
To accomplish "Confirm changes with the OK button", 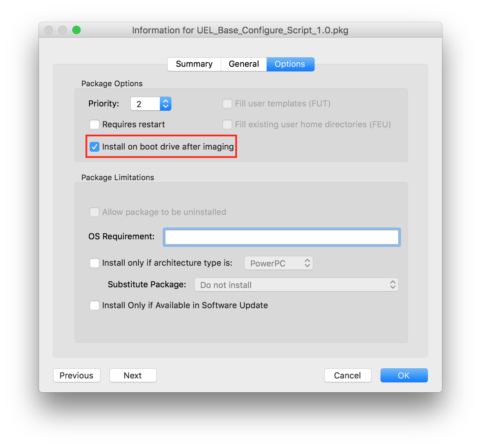I will [x=404, y=375].
